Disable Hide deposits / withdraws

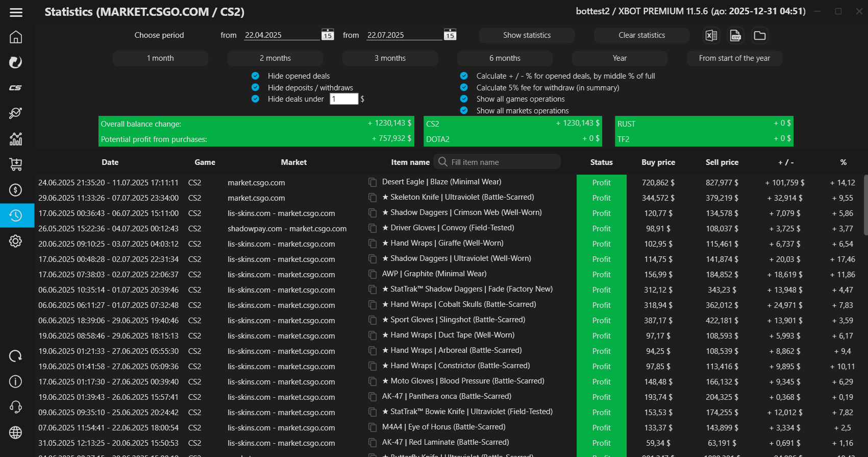point(255,87)
